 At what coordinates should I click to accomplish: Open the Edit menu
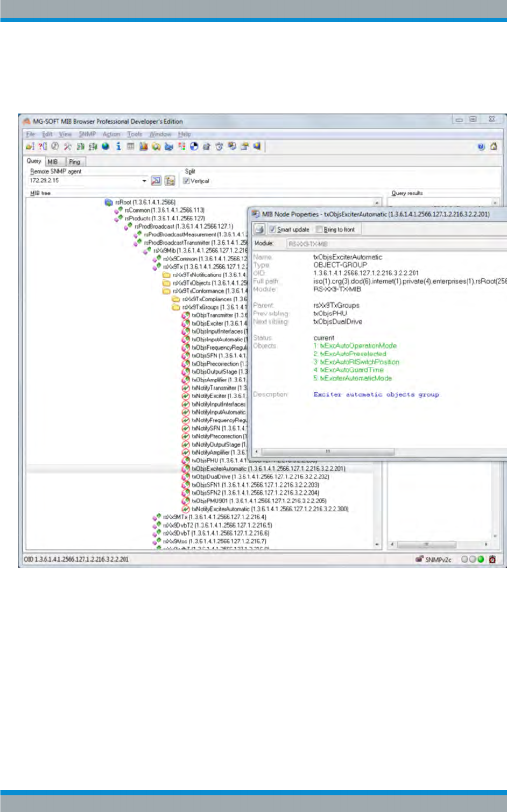(48, 134)
